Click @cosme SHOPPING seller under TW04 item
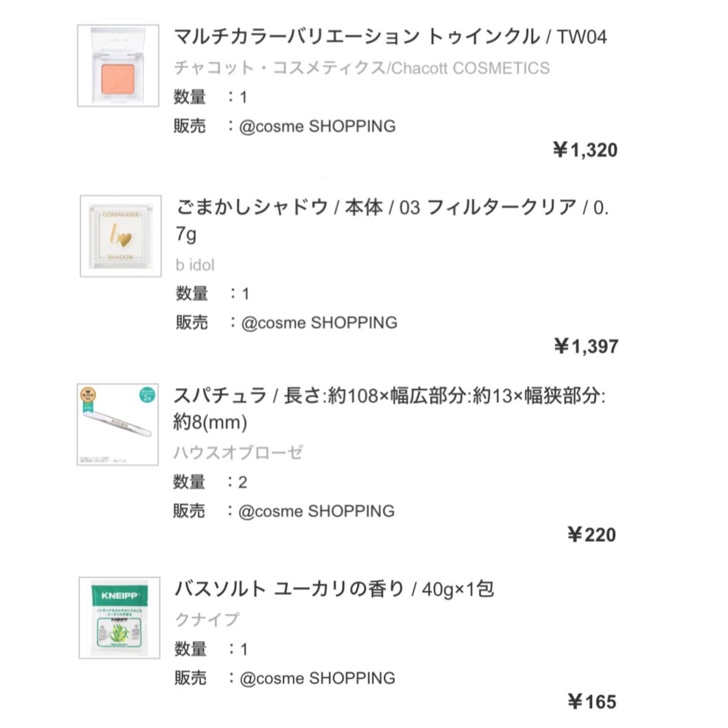 tap(317, 126)
